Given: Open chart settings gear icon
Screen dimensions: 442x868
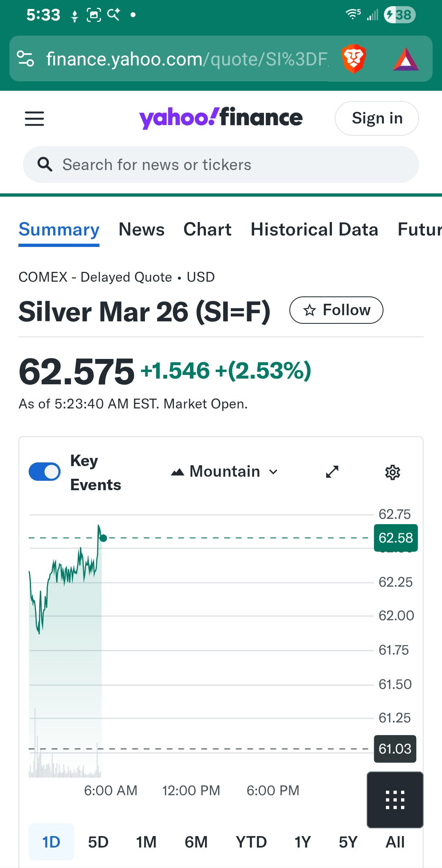Looking at the screenshot, I should 392,472.
